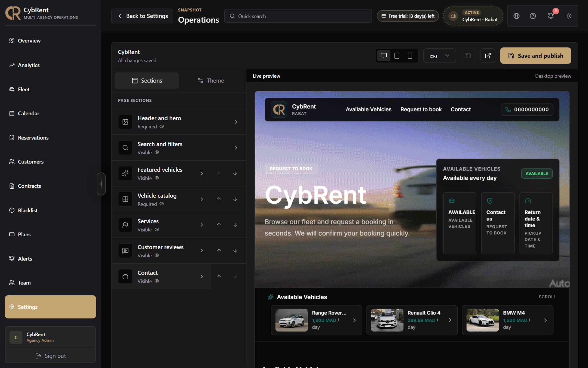The height and width of the screenshot is (368, 588).
Task: Collapse the sidebar with handle arrow
Action: [101, 184]
